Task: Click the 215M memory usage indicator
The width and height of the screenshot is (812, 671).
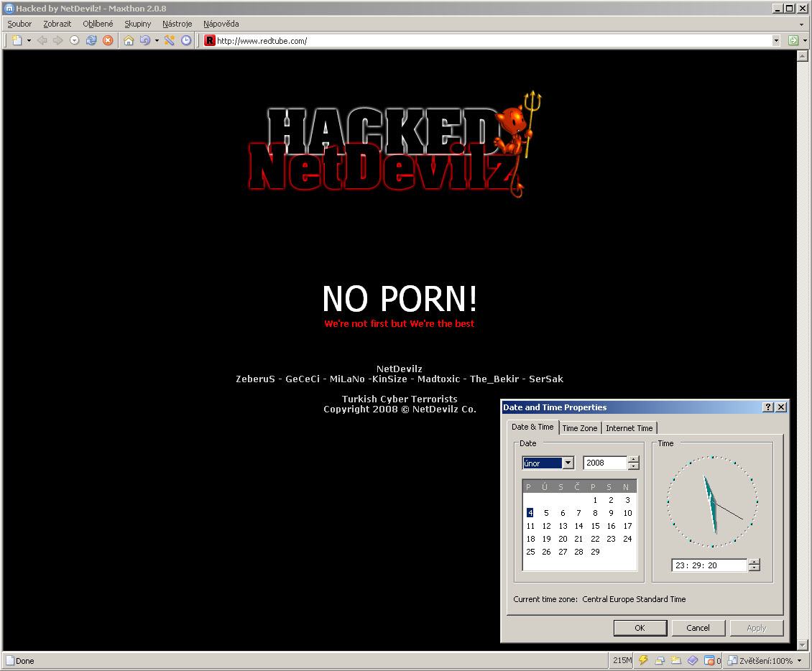Action: 622,660
